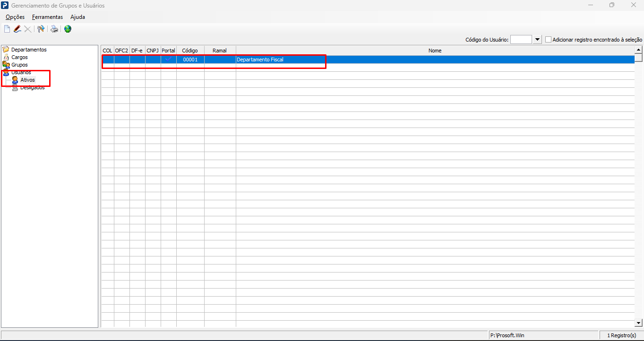Image resolution: width=644 pixels, height=341 pixels.
Task: Click the CNPJ column header
Action: click(153, 51)
